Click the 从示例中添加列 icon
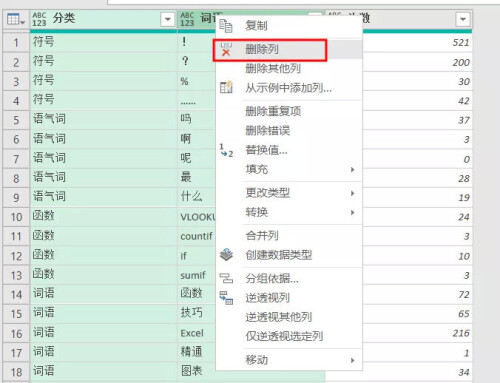Image resolution: width=500 pixels, height=383 pixels. 226,87
